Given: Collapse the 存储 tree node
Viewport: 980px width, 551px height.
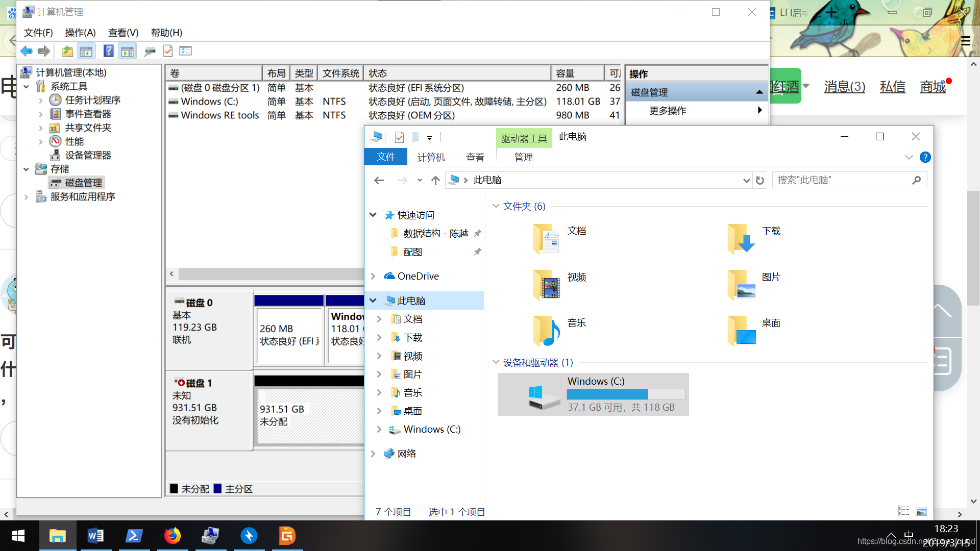Looking at the screenshot, I should (26, 169).
